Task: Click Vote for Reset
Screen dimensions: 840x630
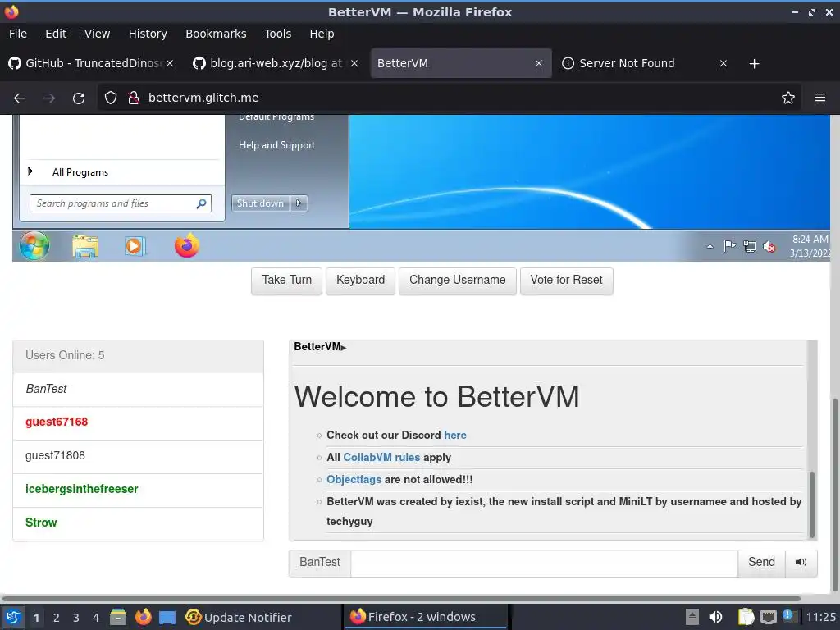Action: click(x=566, y=281)
